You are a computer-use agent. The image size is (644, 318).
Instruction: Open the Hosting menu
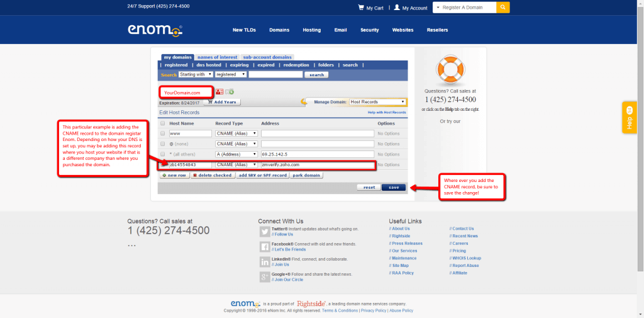point(312,30)
